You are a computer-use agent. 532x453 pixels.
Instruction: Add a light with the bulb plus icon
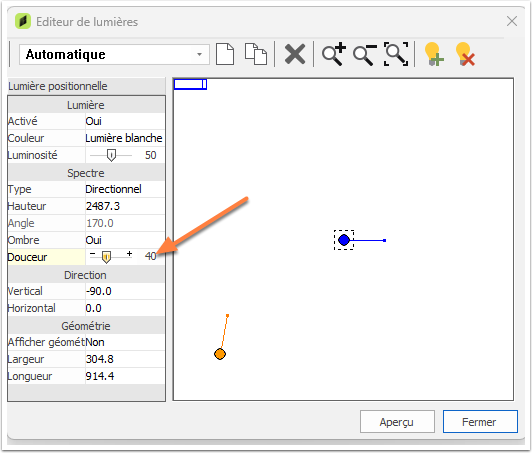tap(434, 54)
